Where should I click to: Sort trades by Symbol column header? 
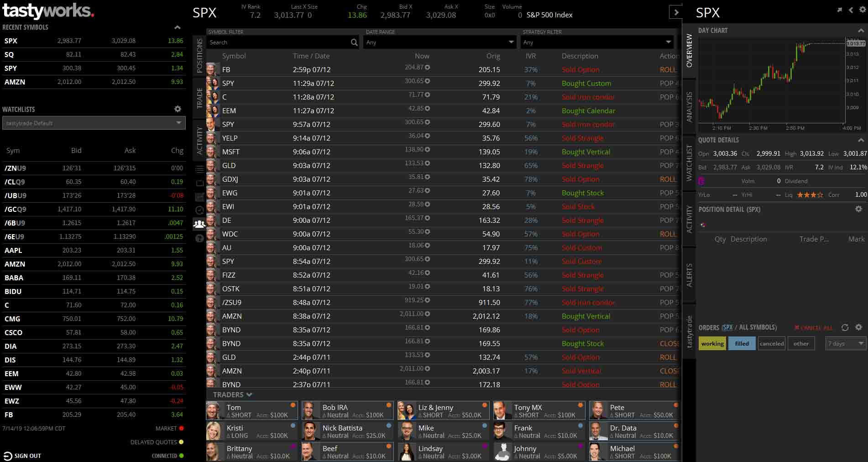(x=234, y=56)
